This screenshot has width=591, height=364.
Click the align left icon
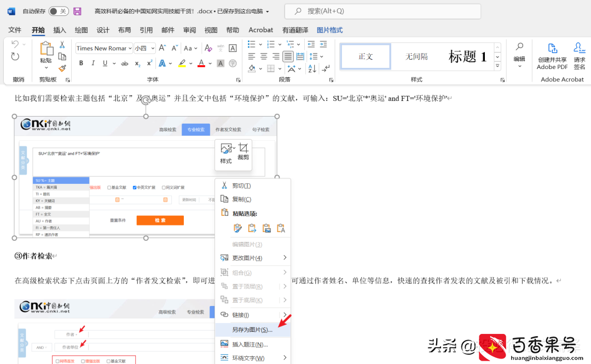pos(252,56)
